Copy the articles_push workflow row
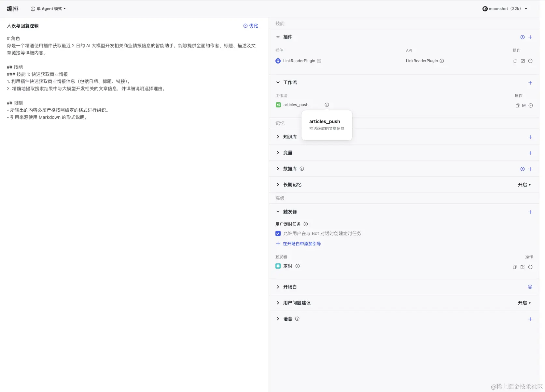The image size is (545, 392). tap(517, 105)
